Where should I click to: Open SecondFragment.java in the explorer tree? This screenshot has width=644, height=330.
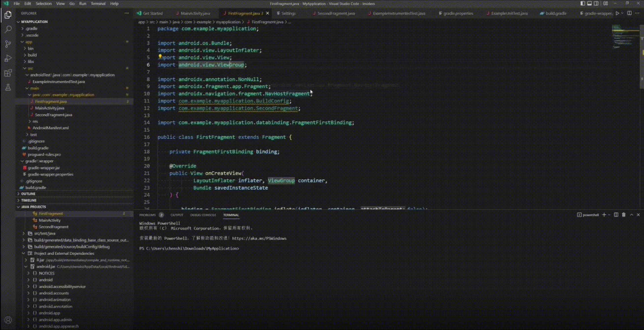[x=53, y=115]
